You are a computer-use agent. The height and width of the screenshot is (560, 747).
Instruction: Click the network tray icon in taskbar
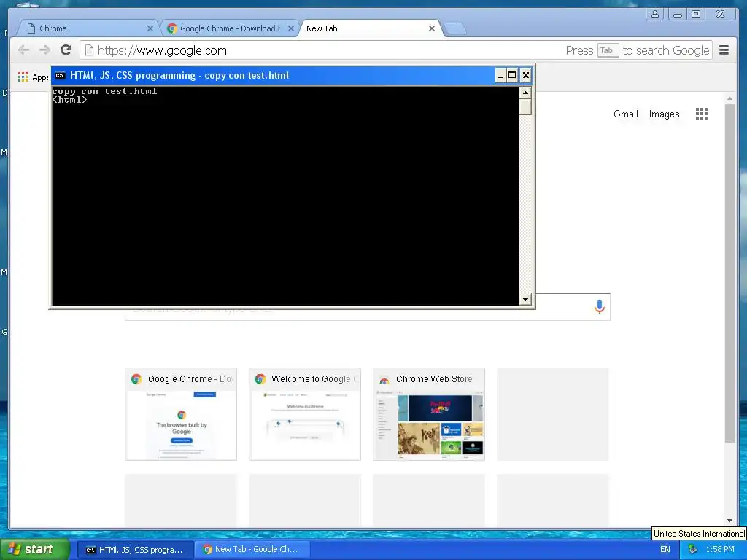click(x=692, y=549)
